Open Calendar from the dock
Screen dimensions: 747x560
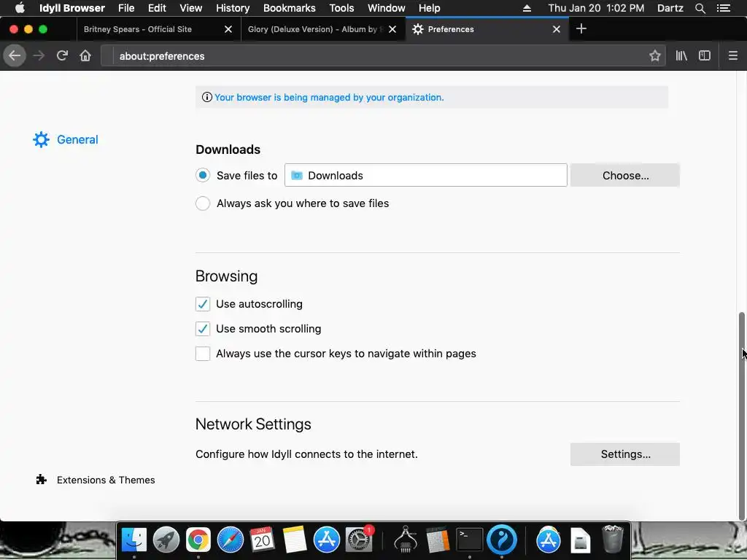[262, 540]
